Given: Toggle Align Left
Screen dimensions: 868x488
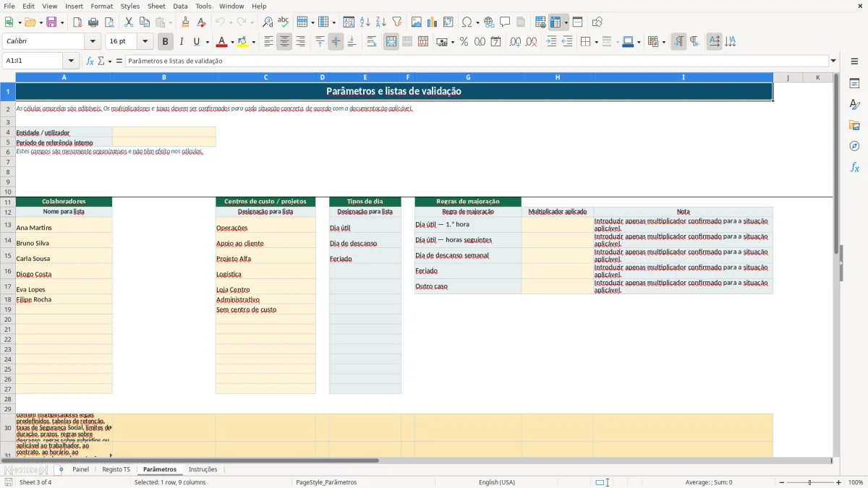Looking at the screenshot, I should click(x=268, y=42).
